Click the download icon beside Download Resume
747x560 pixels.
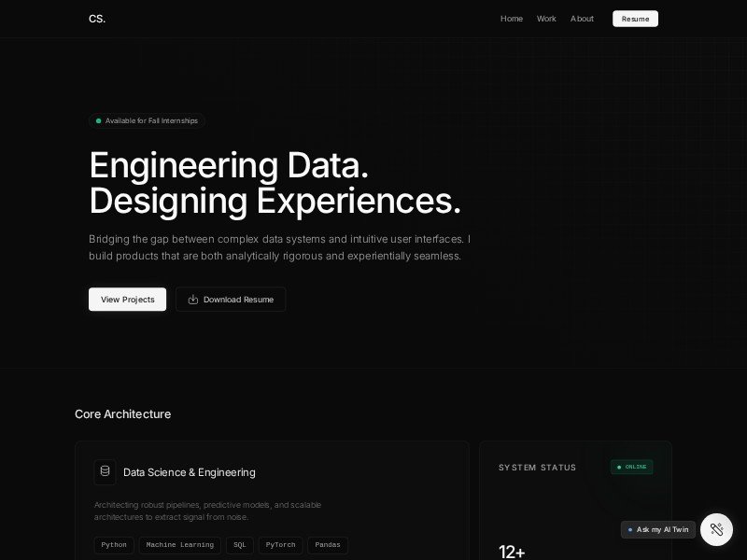(193, 300)
